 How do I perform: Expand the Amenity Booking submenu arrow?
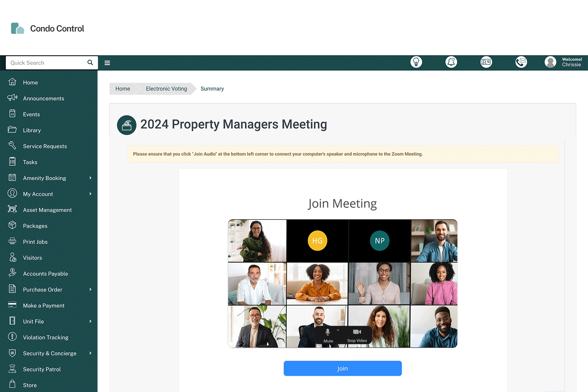click(x=90, y=178)
